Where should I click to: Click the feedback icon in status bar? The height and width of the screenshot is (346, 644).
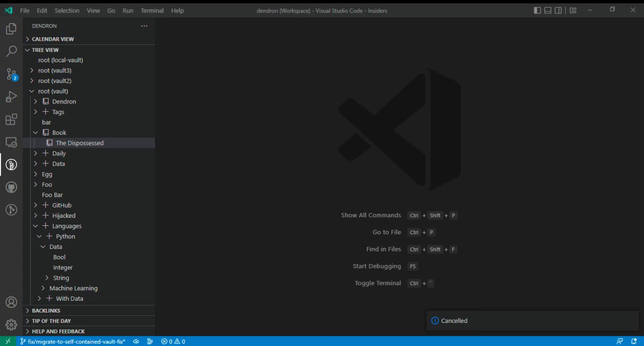point(619,341)
